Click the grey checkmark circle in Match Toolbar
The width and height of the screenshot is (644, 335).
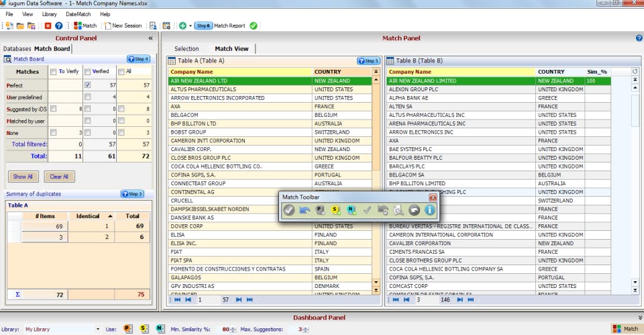point(288,210)
